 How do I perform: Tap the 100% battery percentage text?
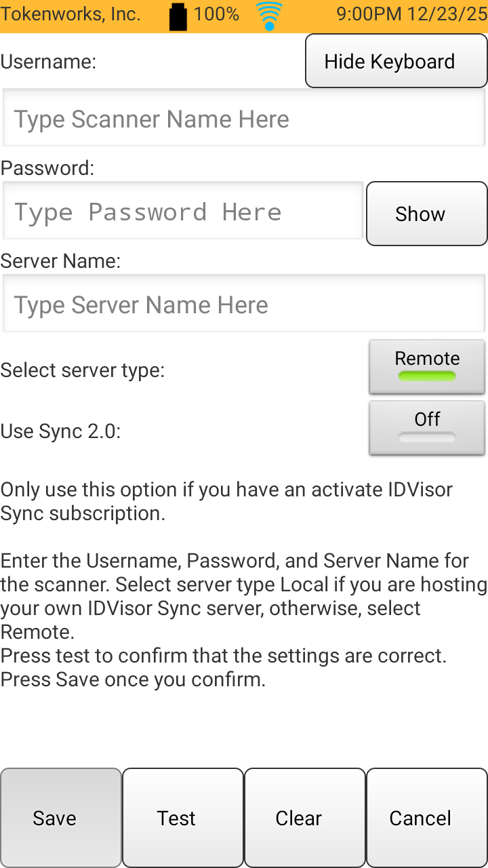click(216, 14)
